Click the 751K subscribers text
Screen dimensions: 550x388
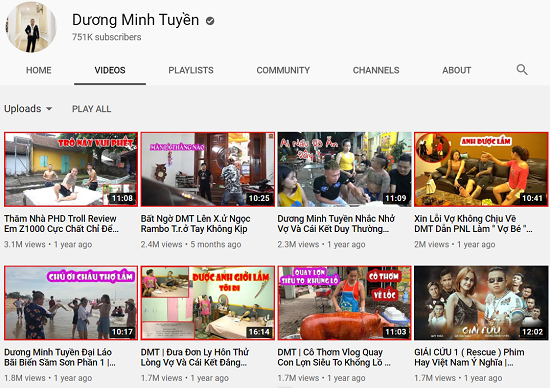[107, 37]
